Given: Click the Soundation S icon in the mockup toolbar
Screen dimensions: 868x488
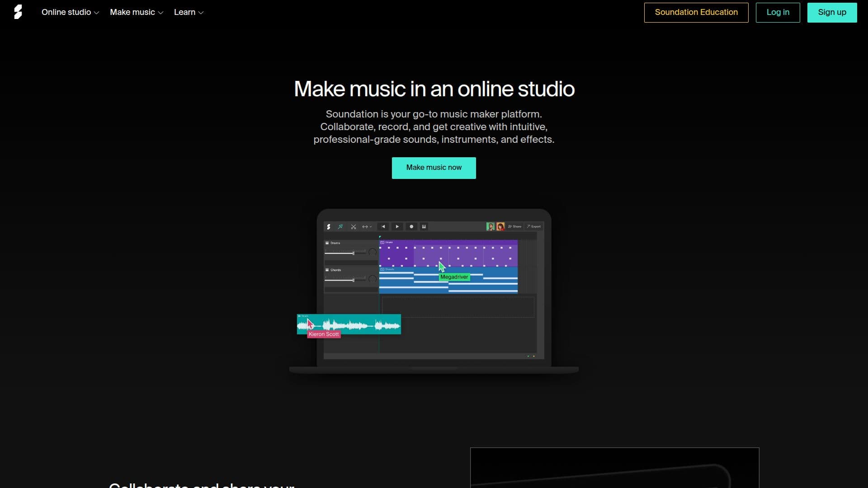Looking at the screenshot, I should pyautogui.click(x=329, y=227).
